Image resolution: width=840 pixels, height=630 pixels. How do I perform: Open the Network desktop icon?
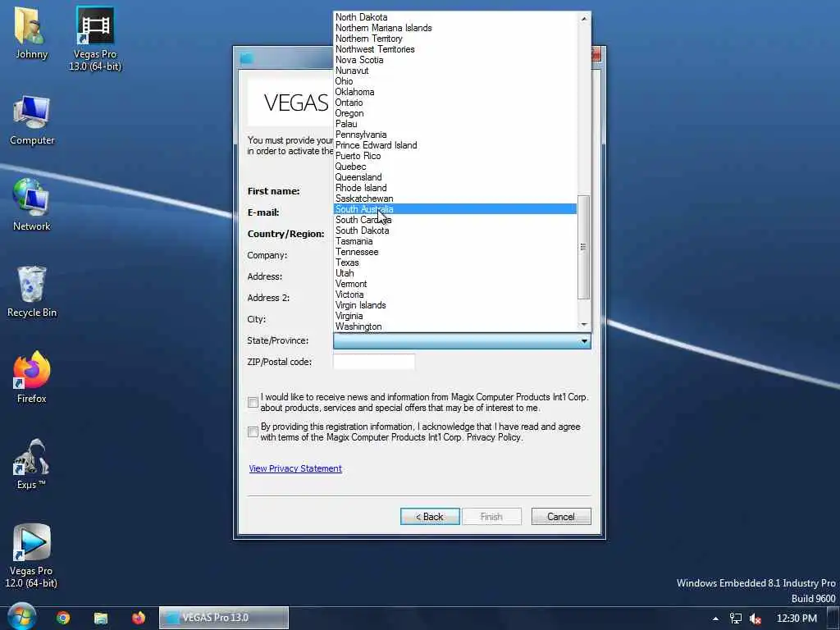coord(32,205)
